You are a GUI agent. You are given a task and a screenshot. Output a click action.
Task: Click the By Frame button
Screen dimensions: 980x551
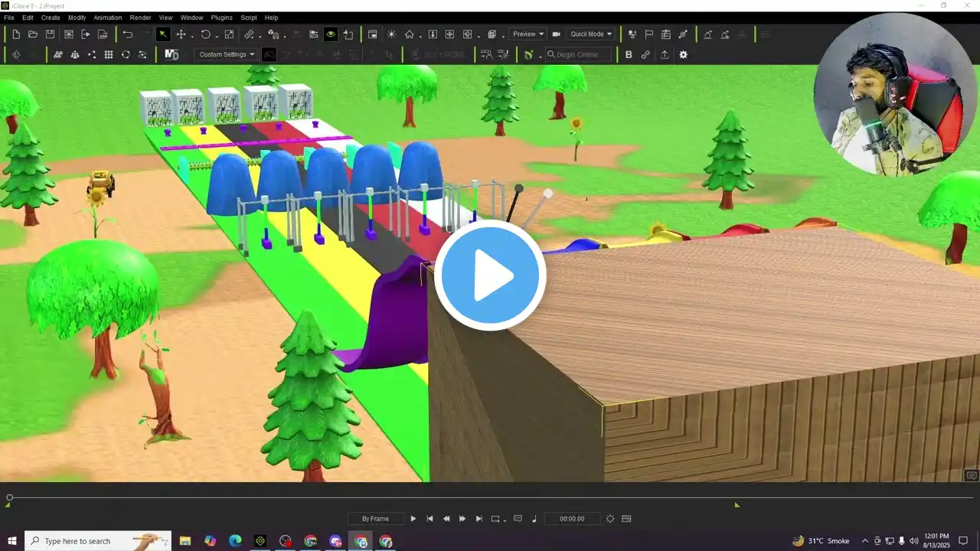pos(375,519)
